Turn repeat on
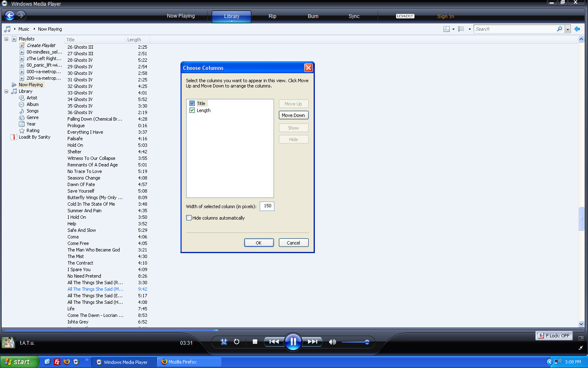Viewport: 588px width, 368px height. click(236, 342)
